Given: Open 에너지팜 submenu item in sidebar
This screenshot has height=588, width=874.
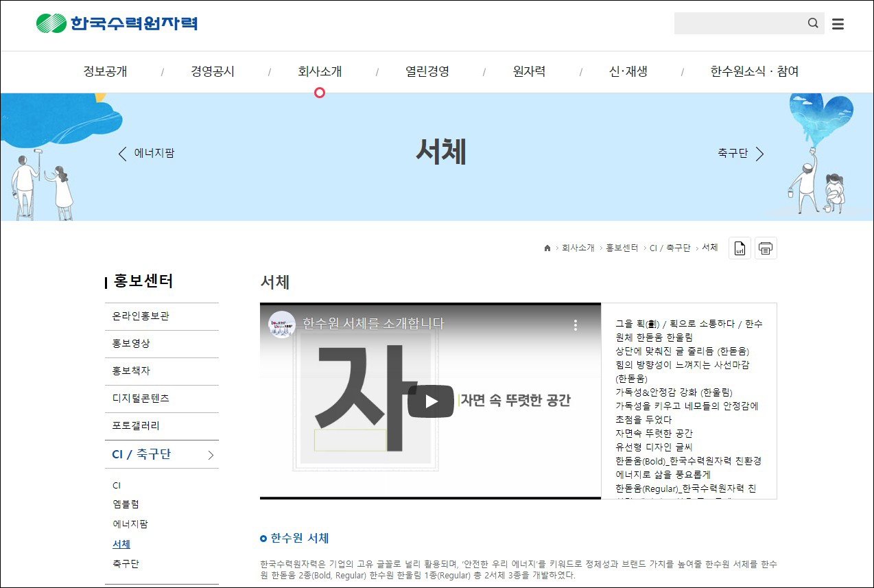Looking at the screenshot, I should 130,524.
